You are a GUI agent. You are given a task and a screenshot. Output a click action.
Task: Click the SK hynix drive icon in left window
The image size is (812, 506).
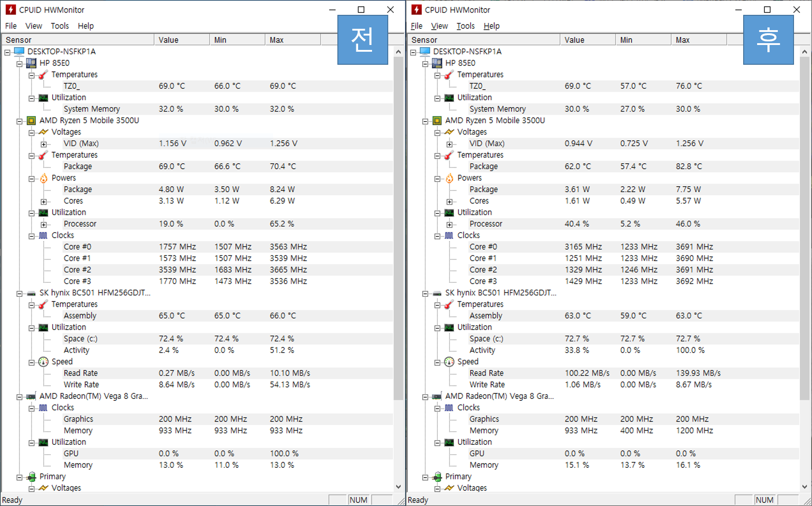31,293
